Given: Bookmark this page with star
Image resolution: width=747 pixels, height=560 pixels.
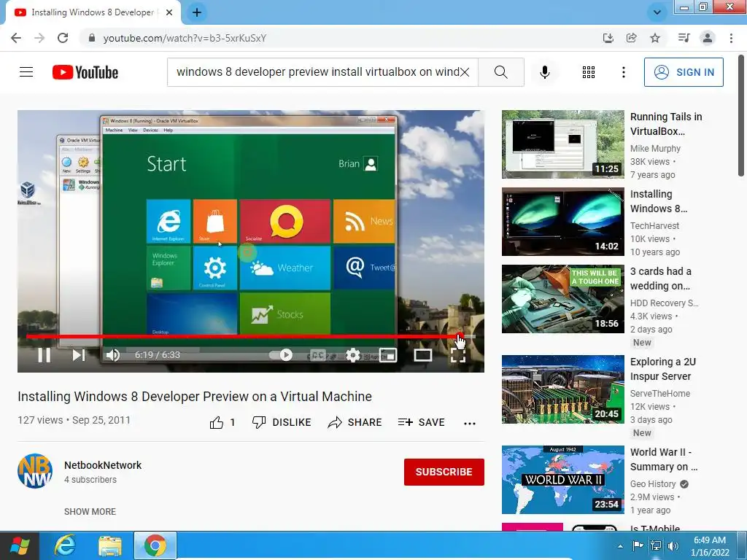Looking at the screenshot, I should point(655,38).
